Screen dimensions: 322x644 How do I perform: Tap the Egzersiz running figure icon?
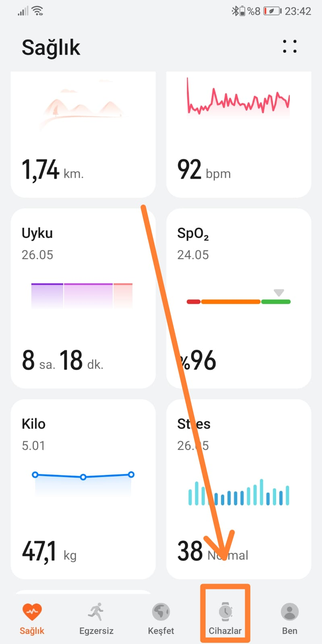tap(96, 612)
